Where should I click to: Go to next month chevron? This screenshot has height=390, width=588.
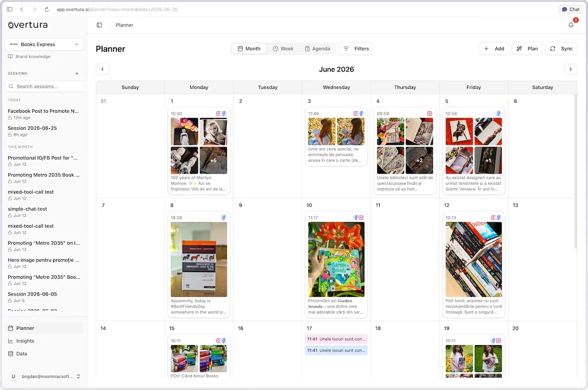coord(570,69)
